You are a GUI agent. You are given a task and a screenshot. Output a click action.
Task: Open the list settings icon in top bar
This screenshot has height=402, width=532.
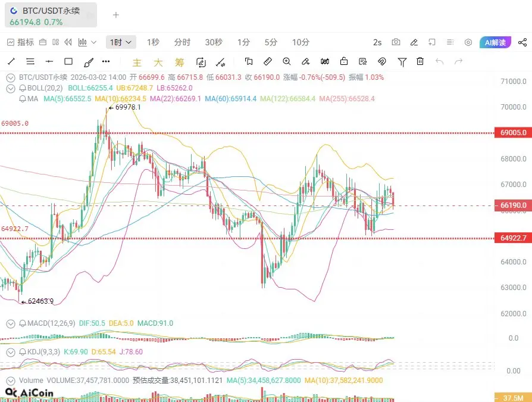click(x=450, y=42)
